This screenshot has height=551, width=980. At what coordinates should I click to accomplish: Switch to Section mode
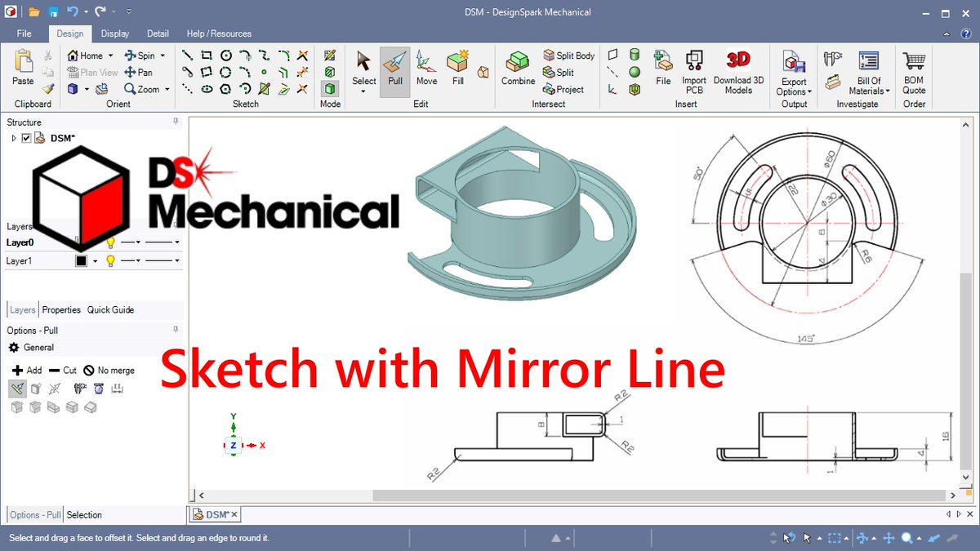[x=330, y=72]
